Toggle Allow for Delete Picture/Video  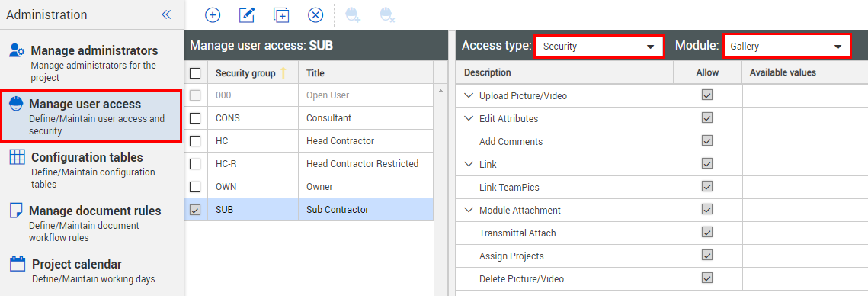tap(707, 278)
